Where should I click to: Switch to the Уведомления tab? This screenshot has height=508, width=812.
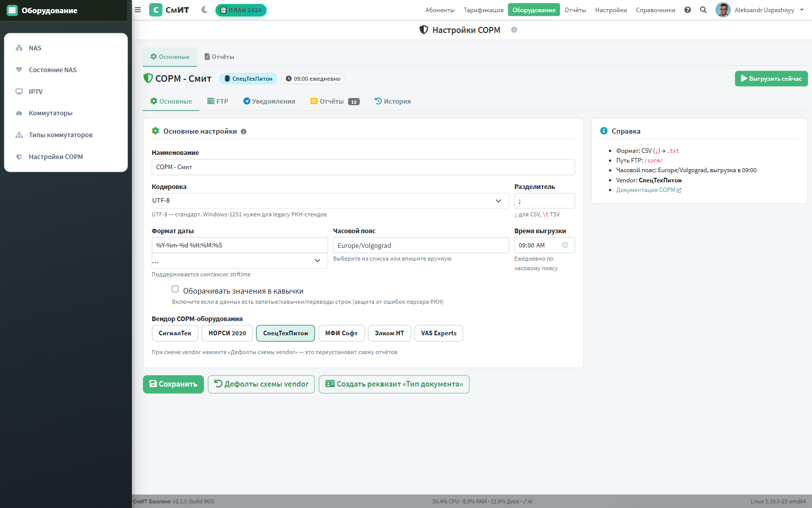[269, 102]
